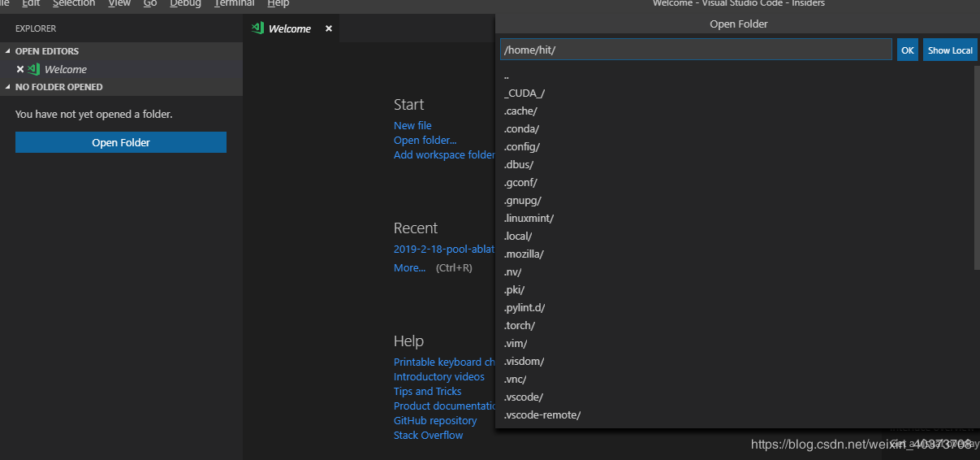Viewport: 980px width, 460px height.
Task: Click the /home/hit/ path input field
Action: (x=695, y=50)
